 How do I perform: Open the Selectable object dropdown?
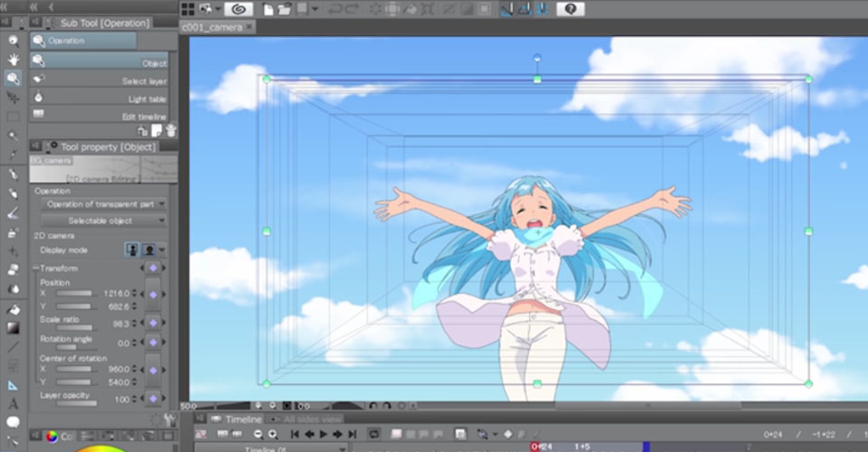click(103, 221)
